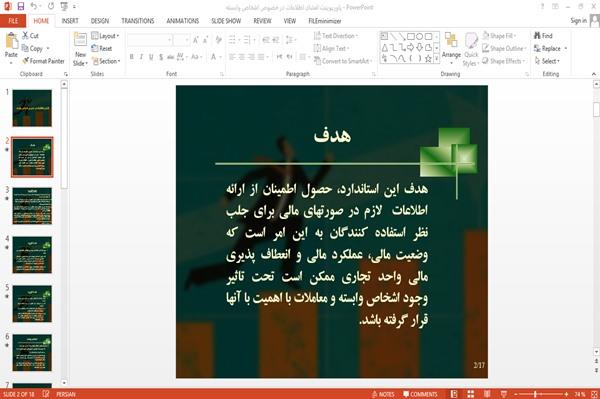Screen dimensions: 600x399
Task: Open the FILE tab
Action: click(13, 21)
